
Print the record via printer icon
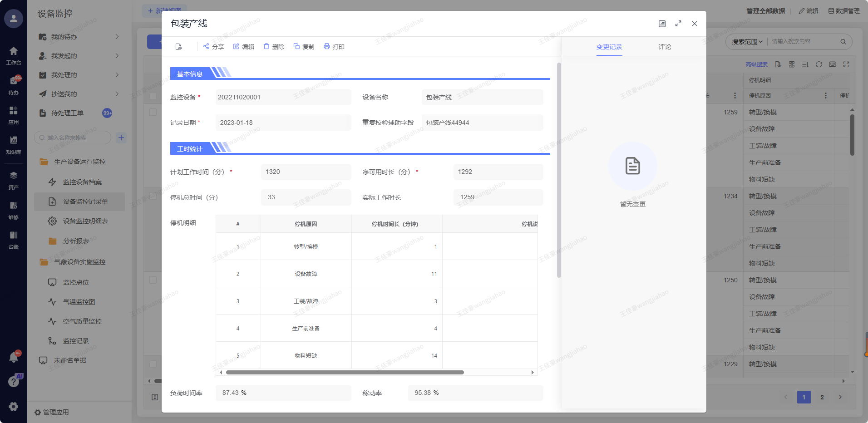pos(327,46)
